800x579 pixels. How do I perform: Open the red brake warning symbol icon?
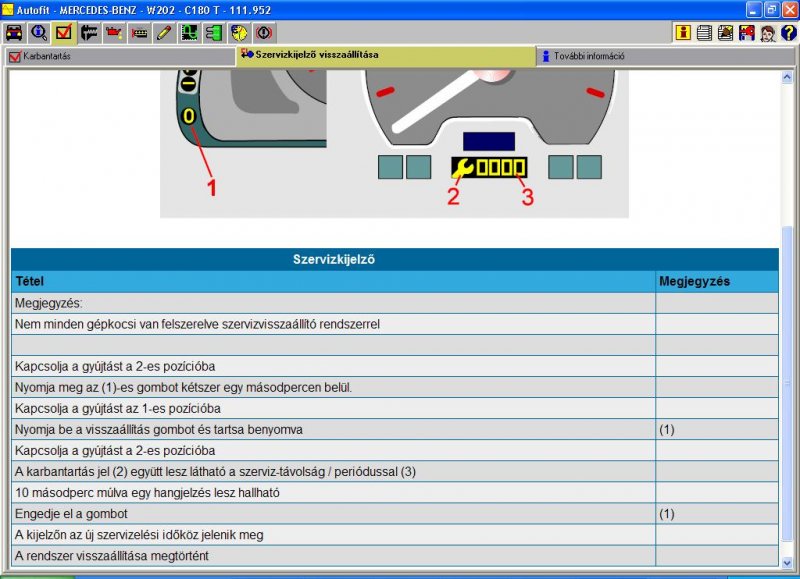tap(264, 33)
